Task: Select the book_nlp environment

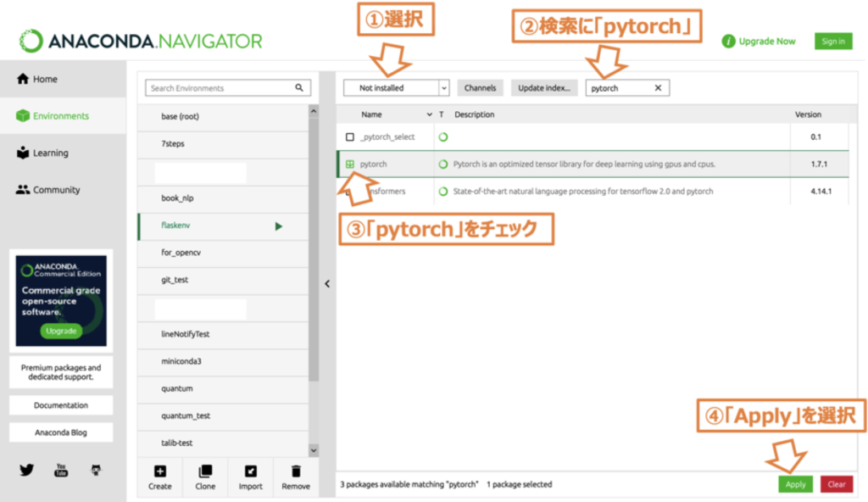Action: pyautogui.click(x=223, y=198)
